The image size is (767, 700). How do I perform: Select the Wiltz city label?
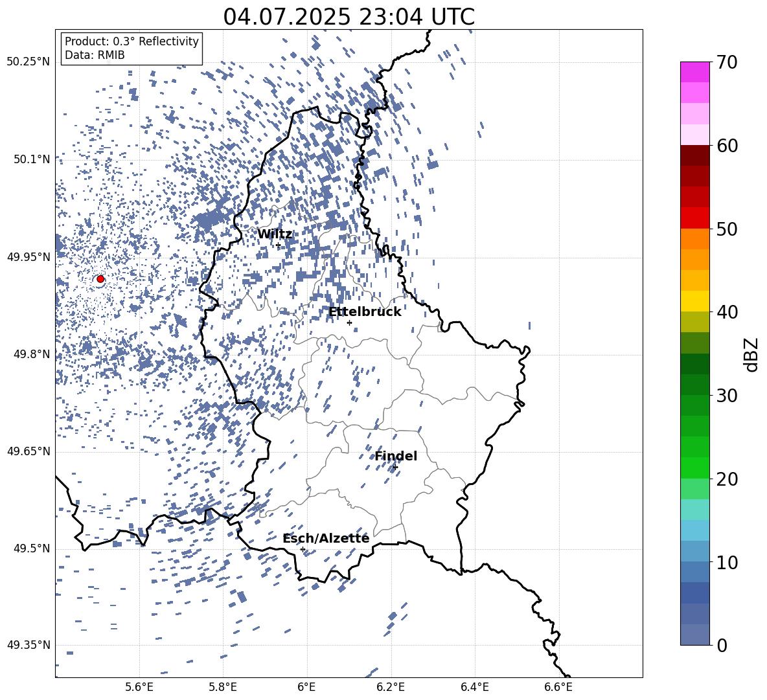275,234
